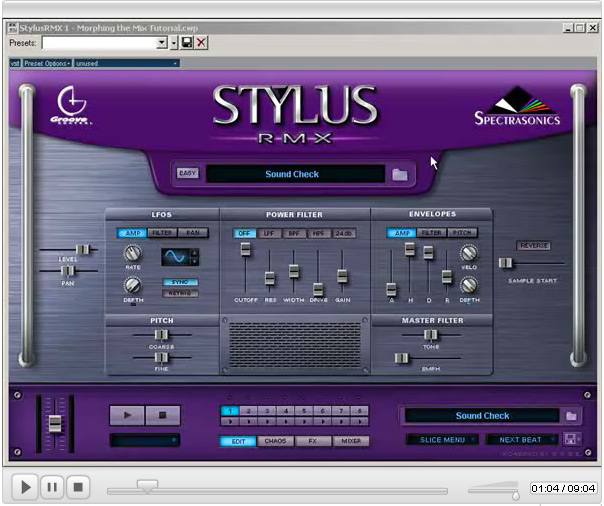Toggle the REVERSE button
The image size is (604, 506).
[534, 246]
